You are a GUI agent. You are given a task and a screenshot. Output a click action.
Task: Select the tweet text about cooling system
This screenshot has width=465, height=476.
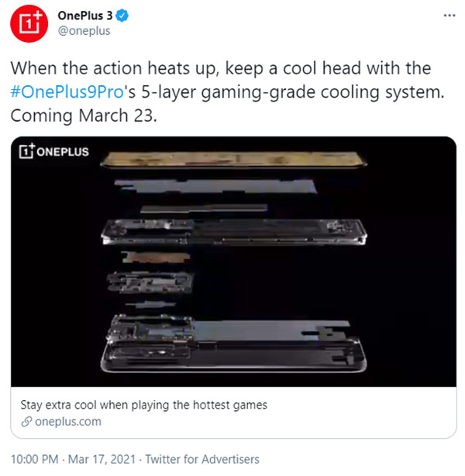[x=228, y=91]
